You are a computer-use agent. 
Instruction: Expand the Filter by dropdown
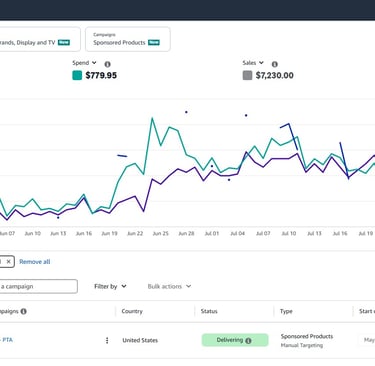[x=110, y=286]
